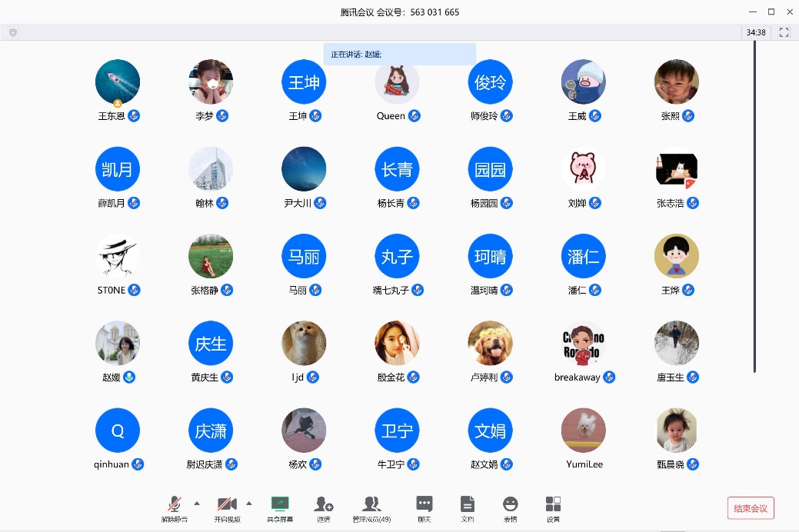
Task: Click participant name breakaway
Action: point(577,377)
